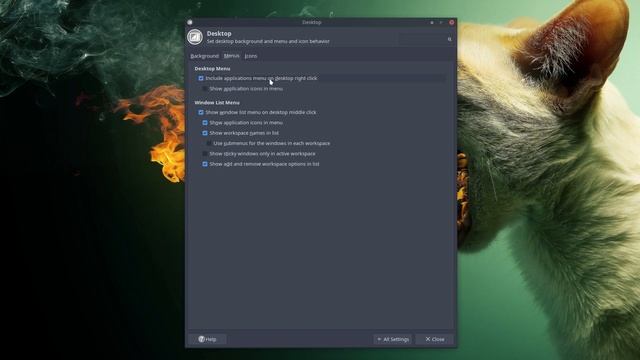Go back to All Settings
Screen dimensions: 640x360
(x=393, y=339)
